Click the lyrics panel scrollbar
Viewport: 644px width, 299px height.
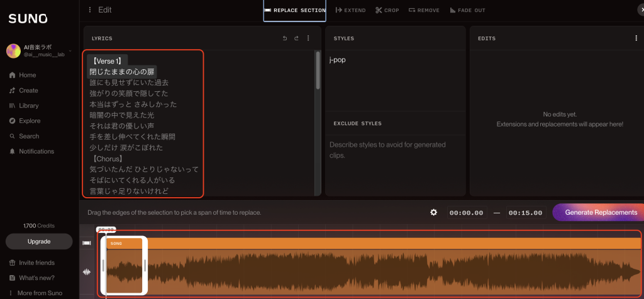pos(318,72)
